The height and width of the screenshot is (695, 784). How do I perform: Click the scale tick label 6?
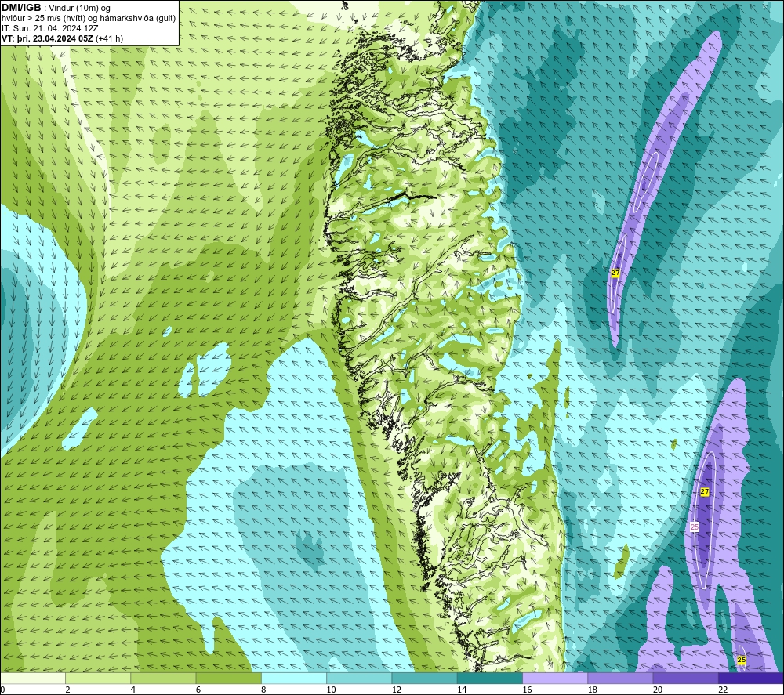(198, 690)
